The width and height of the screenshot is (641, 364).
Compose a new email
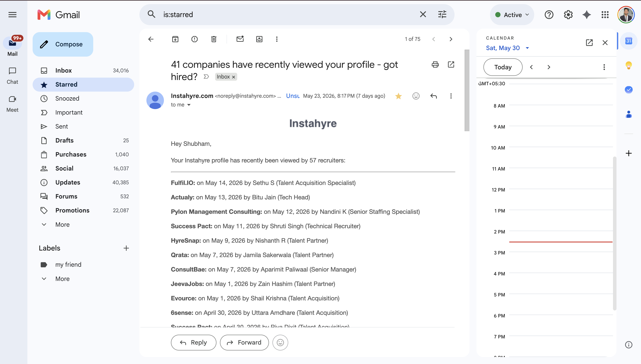[x=63, y=44]
